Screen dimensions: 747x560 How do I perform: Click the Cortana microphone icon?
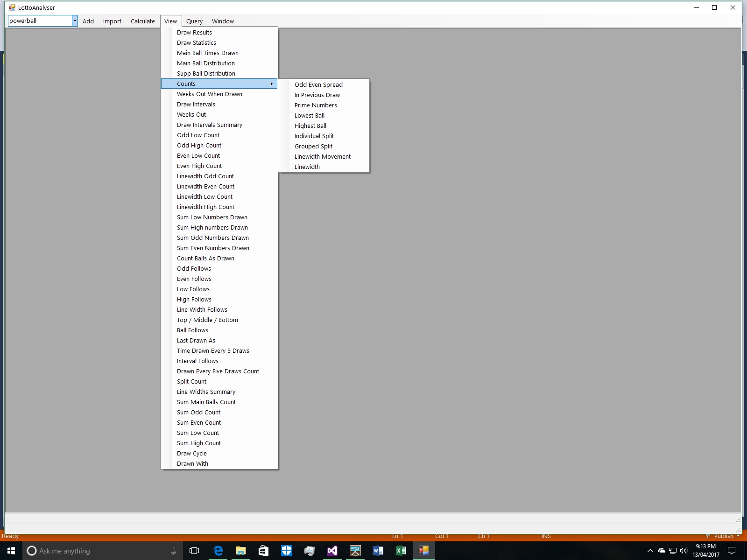173,551
